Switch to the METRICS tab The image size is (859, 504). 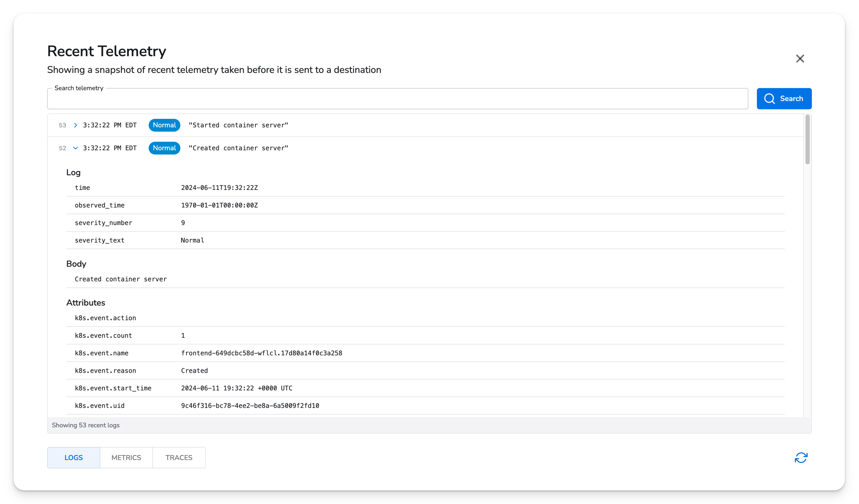tap(126, 458)
